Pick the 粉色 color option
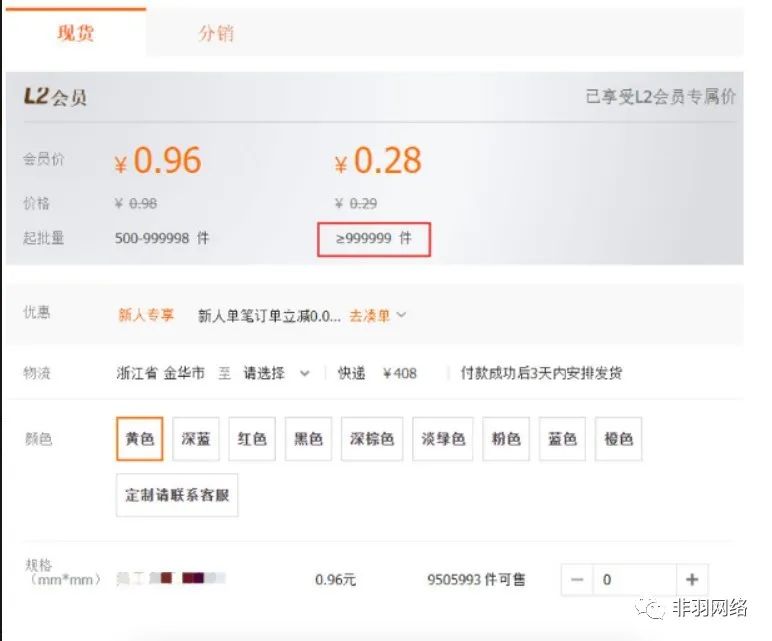The width and height of the screenshot is (772, 641). (x=507, y=439)
